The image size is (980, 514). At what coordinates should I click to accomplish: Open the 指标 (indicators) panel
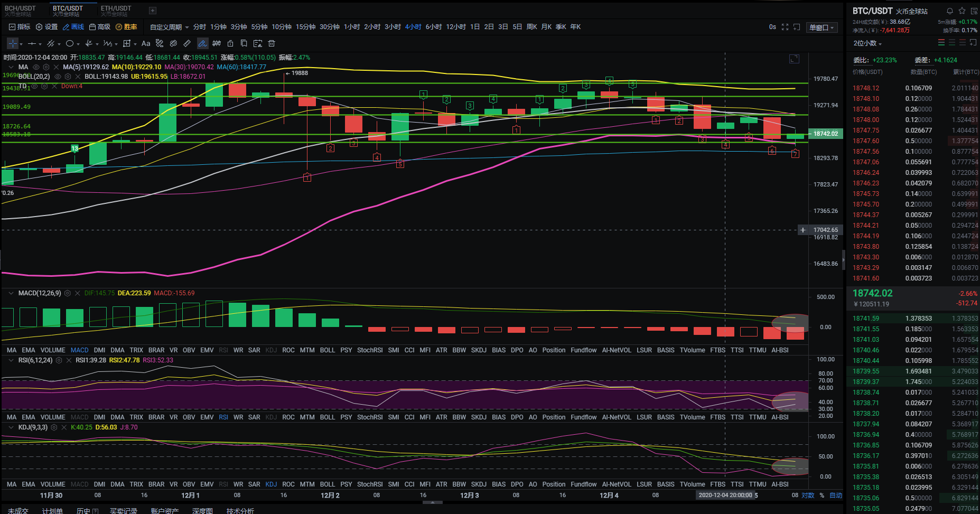23,26
